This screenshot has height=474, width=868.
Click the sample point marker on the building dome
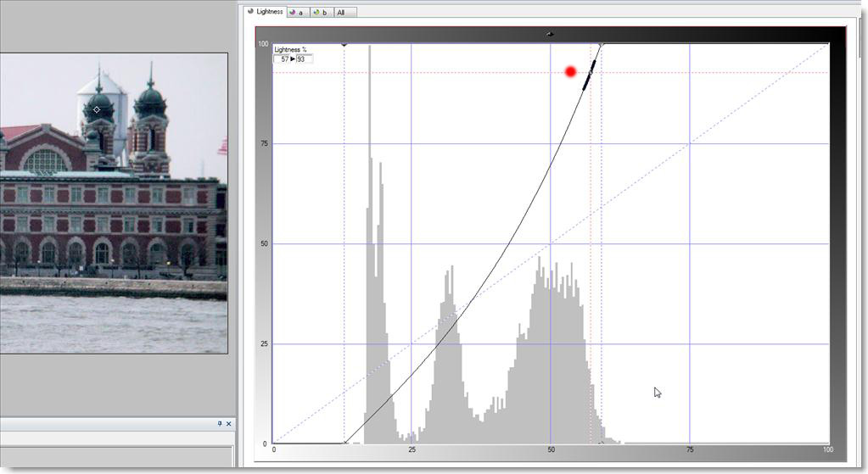coord(97,109)
